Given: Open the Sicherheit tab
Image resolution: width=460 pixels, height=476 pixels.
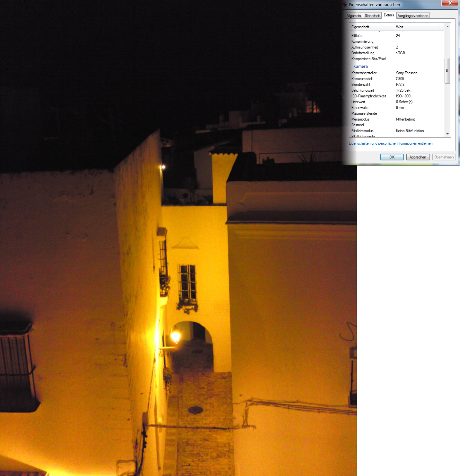Looking at the screenshot, I should (x=372, y=16).
